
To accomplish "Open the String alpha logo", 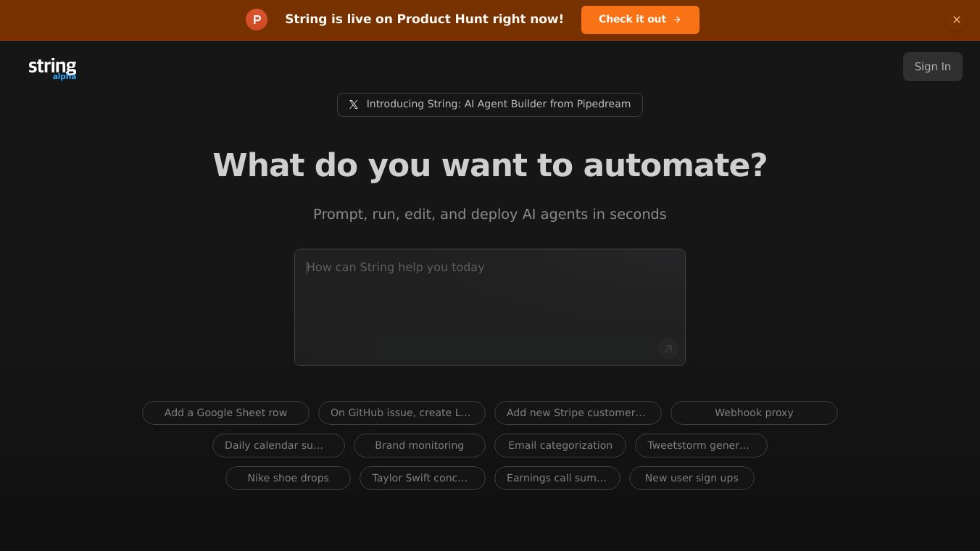I will (52, 68).
